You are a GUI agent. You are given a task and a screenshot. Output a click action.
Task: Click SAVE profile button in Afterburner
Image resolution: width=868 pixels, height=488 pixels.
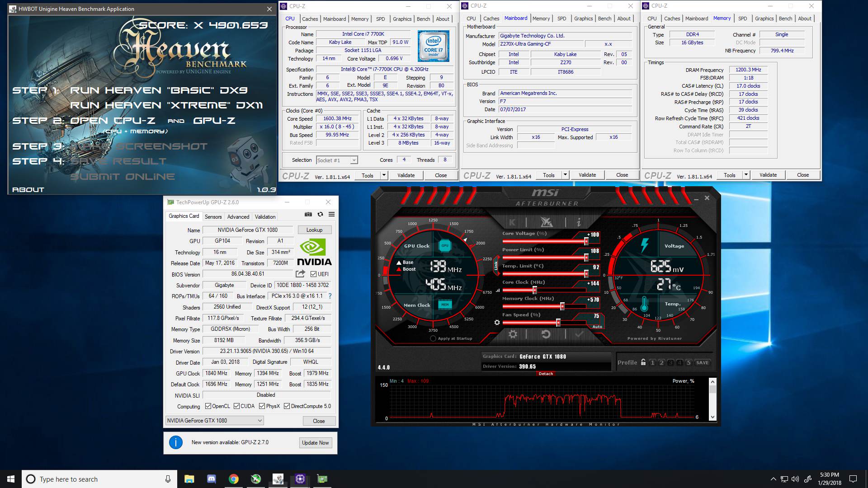(702, 362)
